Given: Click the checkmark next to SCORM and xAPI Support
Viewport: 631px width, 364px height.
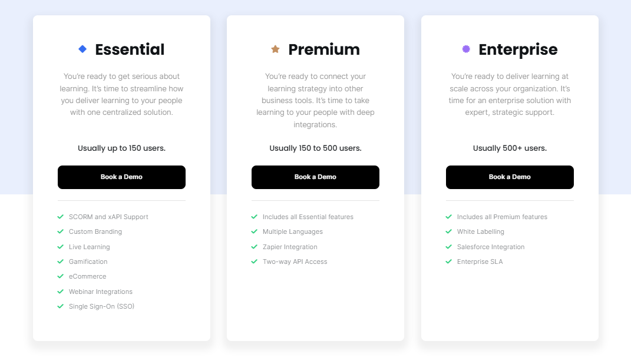Looking at the screenshot, I should (60, 216).
